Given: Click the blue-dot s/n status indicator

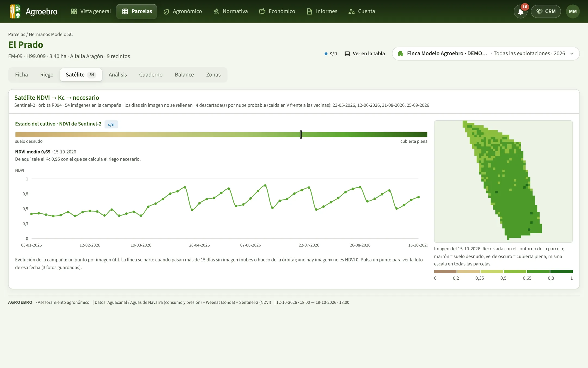Looking at the screenshot, I should (331, 54).
